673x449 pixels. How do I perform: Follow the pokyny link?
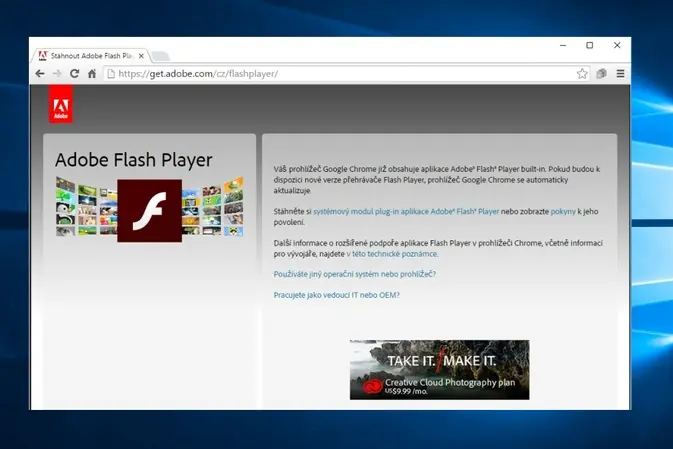563,212
